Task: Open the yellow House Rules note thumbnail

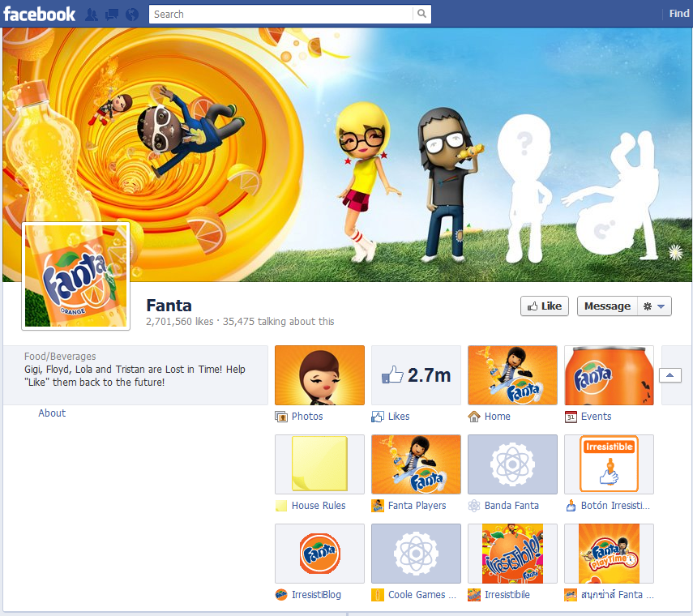Action: tap(319, 464)
